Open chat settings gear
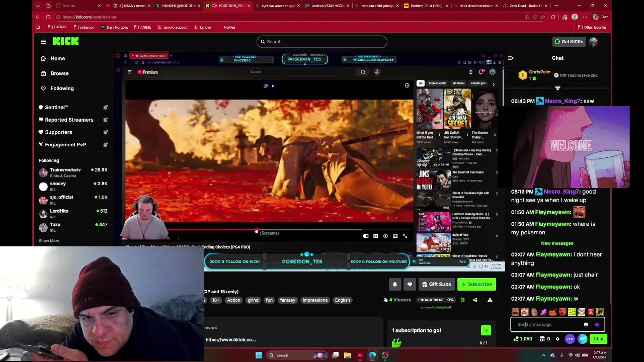Viewport: 644px width, 362px height. point(557,339)
